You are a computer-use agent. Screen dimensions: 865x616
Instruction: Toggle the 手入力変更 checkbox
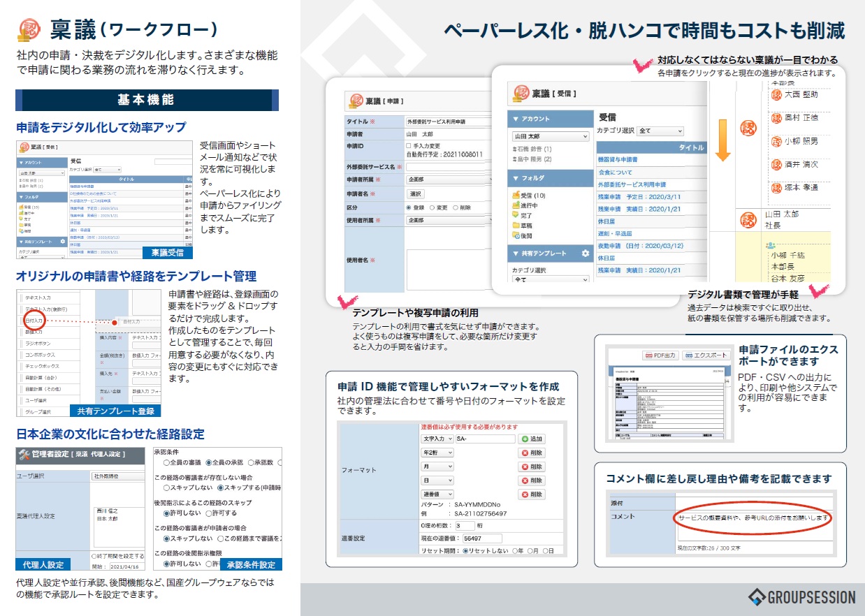(x=409, y=145)
